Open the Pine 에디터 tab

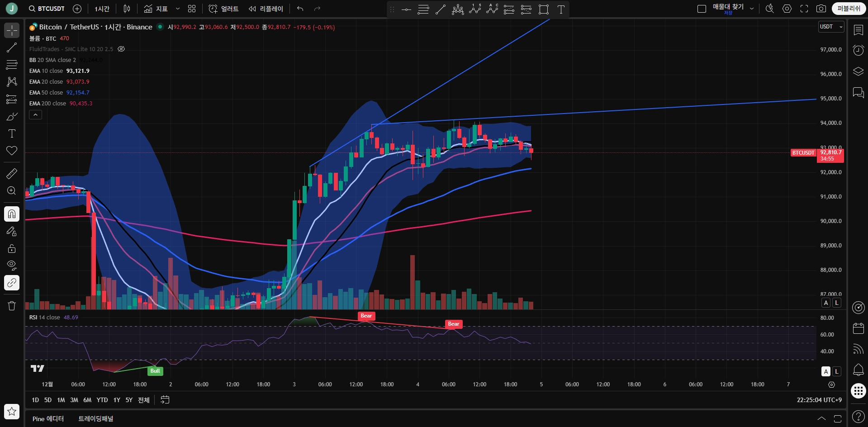click(x=48, y=419)
